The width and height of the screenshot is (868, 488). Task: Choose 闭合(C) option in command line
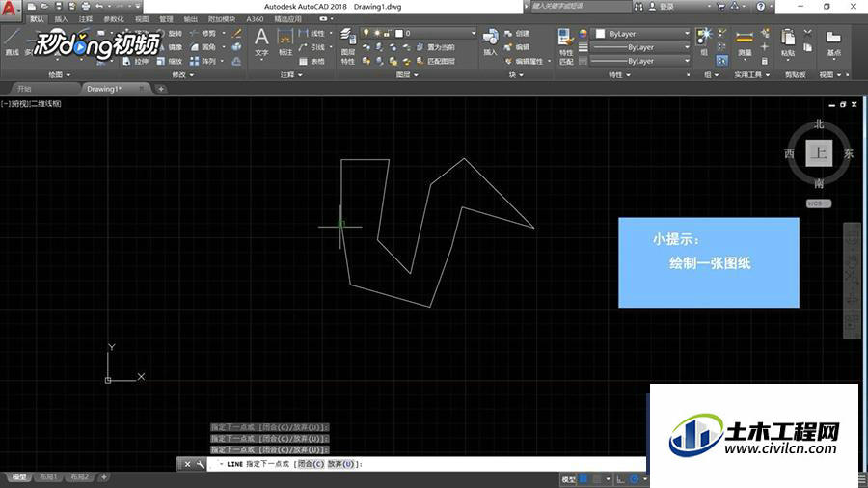pos(311,464)
